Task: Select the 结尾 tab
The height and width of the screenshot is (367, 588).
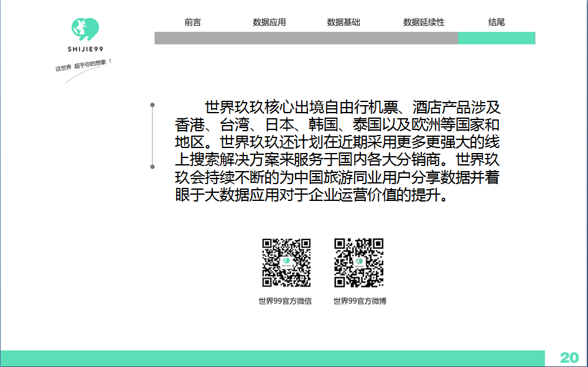Action: tap(497, 22)
